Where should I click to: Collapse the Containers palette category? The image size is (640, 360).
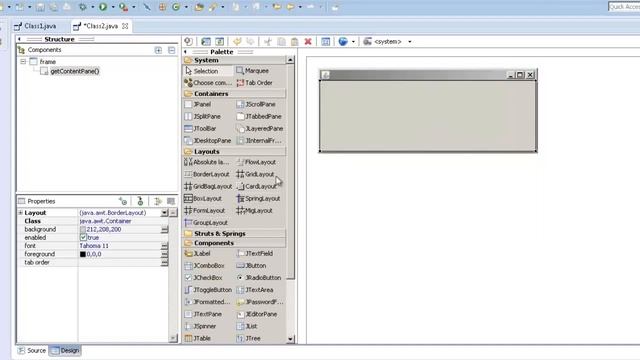234,93
